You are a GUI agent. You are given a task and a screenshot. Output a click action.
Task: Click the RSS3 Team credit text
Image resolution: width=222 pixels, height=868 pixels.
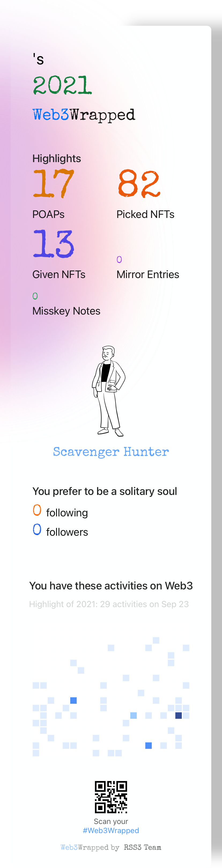[143, 847]
